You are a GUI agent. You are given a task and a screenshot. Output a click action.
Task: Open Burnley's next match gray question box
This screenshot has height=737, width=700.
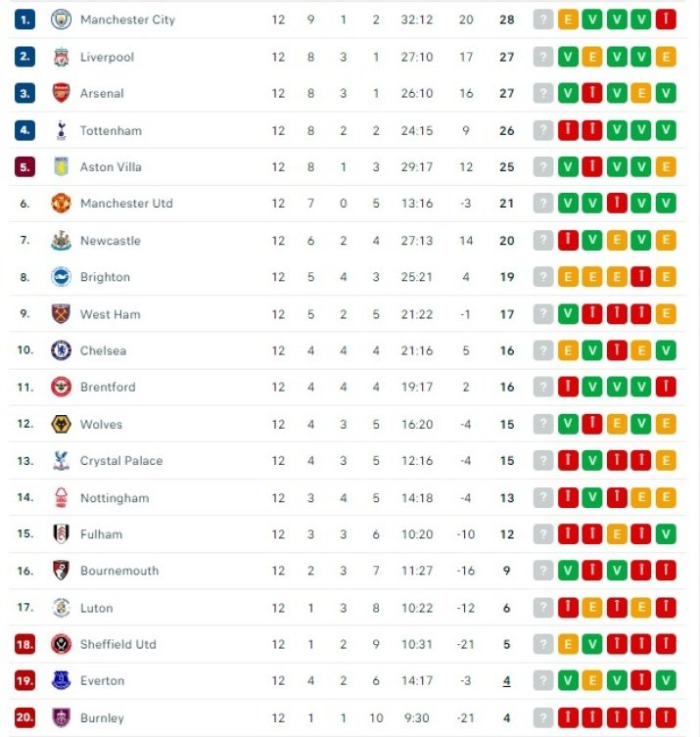coord(543,717)
